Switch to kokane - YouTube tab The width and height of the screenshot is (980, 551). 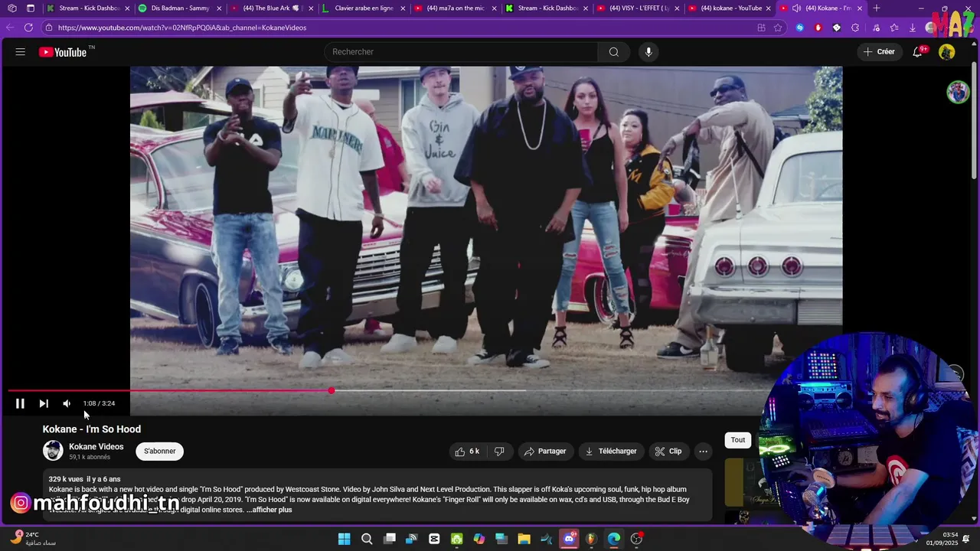pos(730,8)
